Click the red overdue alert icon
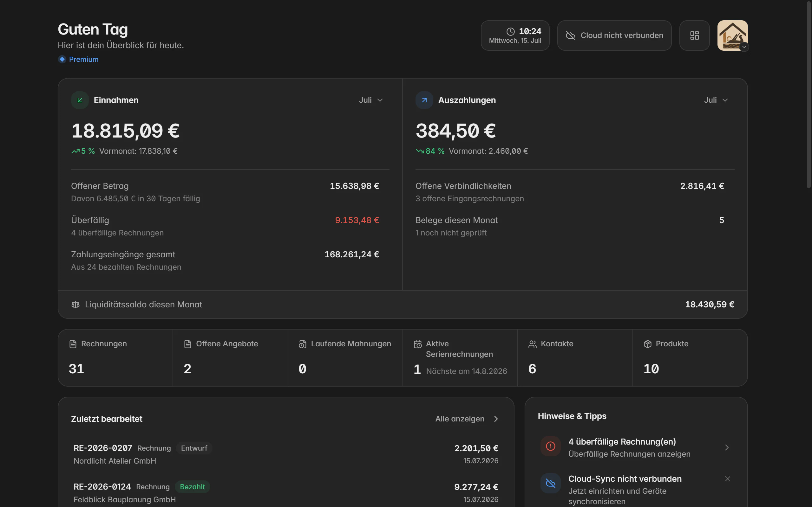812x507 pixels. click(550, 446)
